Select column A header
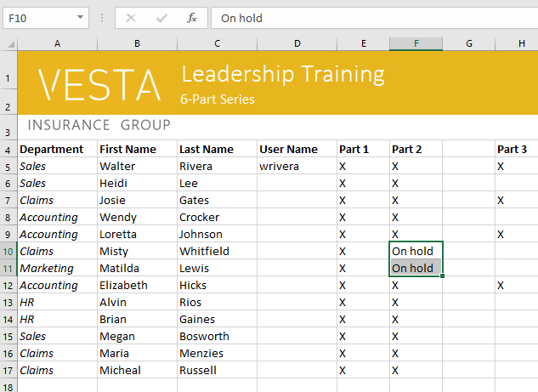This screenshot has height=392, width=538. [57, 43]
